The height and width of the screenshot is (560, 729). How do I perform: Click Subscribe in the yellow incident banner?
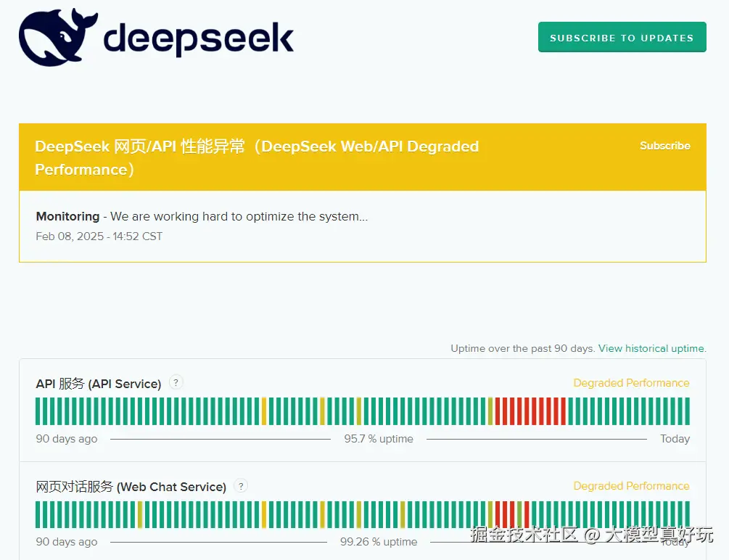(x=665, y=146)
